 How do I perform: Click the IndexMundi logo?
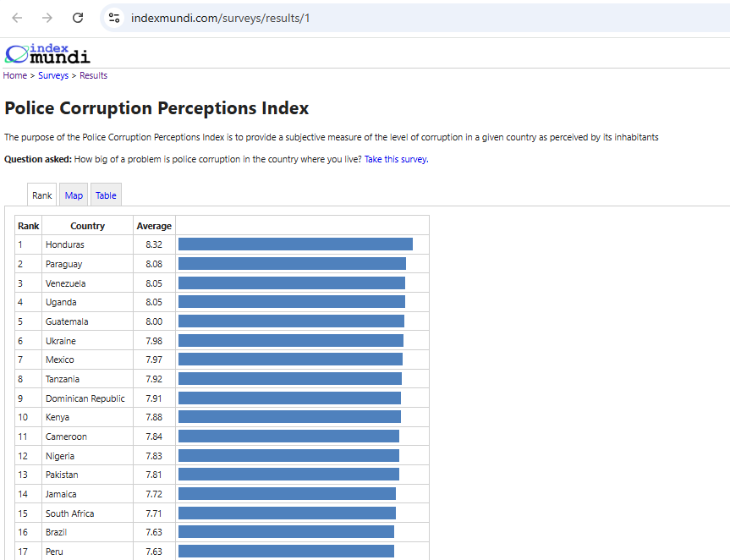point(47,54)
